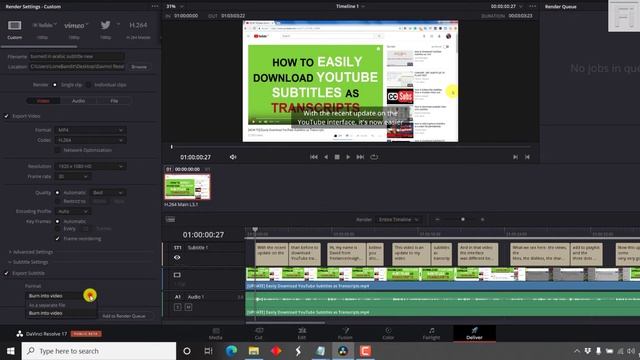Go to the Edit page
The image size is (640, 360).
pos(302,333)
